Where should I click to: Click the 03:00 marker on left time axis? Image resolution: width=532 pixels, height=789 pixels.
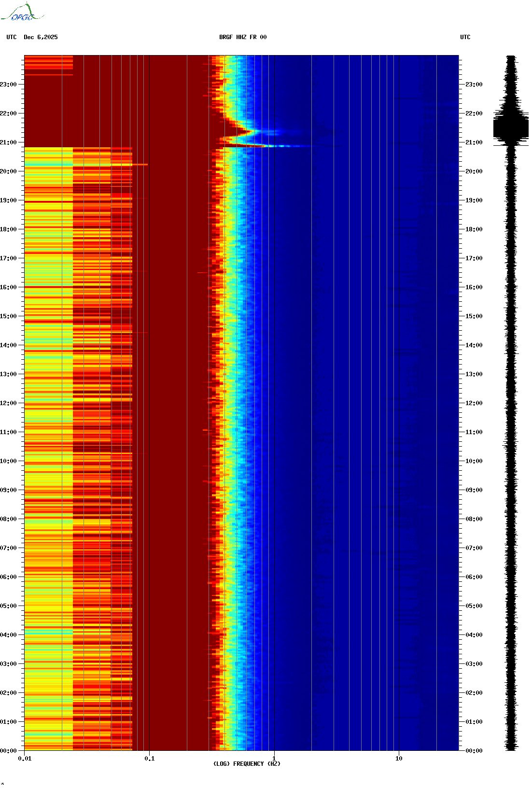8,664
